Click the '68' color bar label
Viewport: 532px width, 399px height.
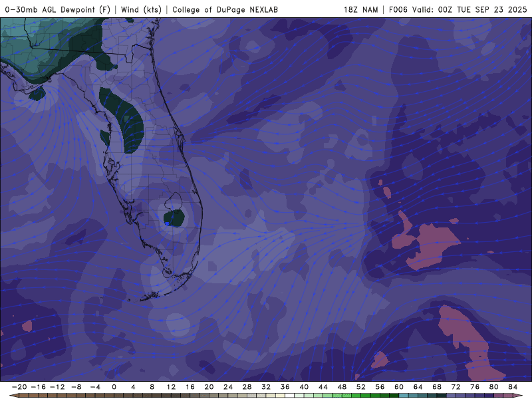(x=437, y=387)
